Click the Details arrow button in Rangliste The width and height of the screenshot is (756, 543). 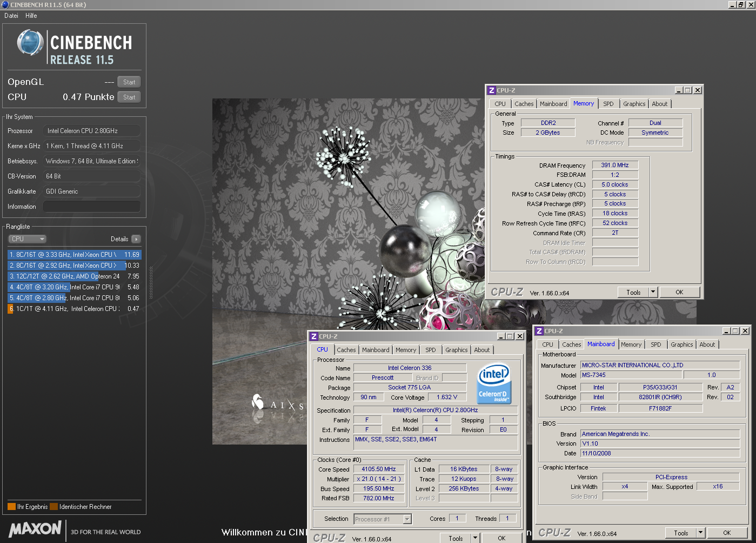coord(136,239)
